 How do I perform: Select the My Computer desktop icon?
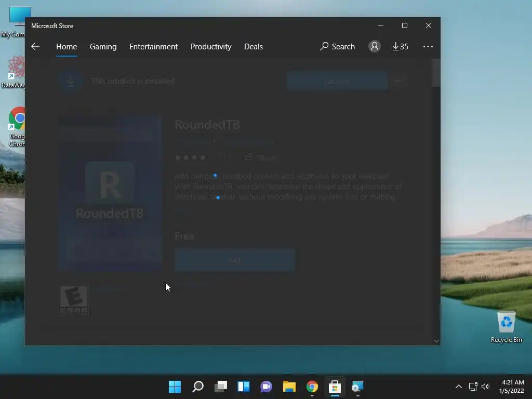14,22
